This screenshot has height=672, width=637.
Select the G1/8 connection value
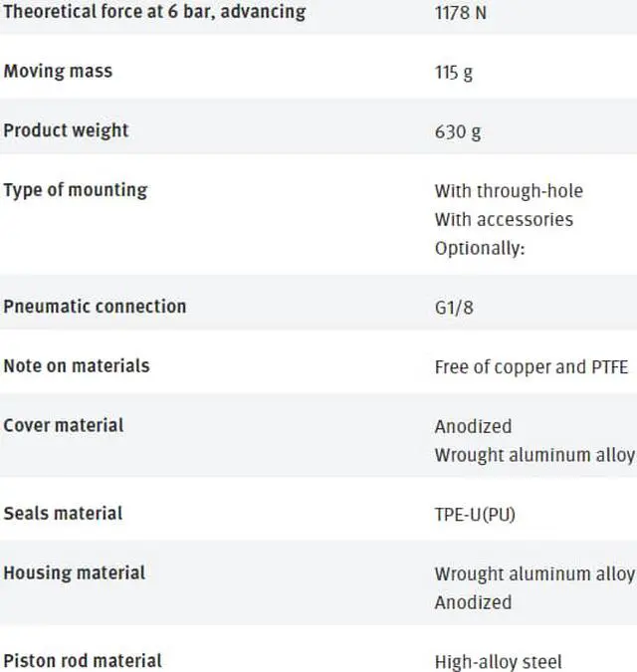pyautogui.click(x=454, y=308)
